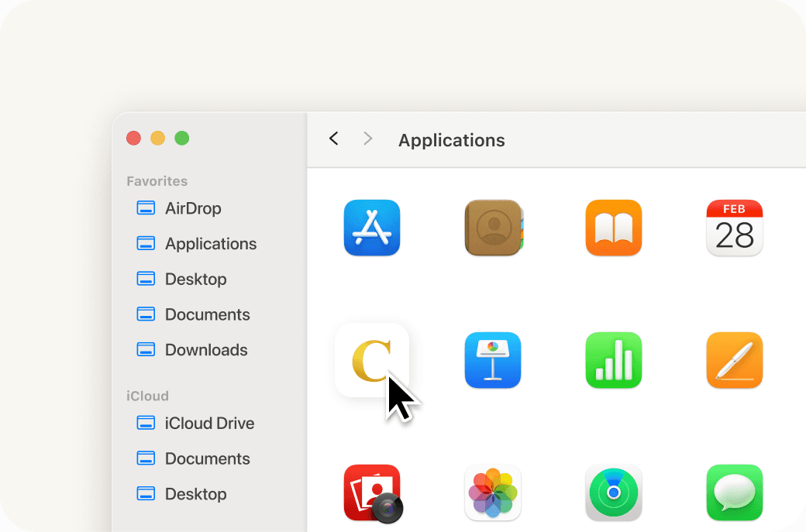The image size is (806, 532).
Task: Click the Applications window title
Action: [451, 140]
